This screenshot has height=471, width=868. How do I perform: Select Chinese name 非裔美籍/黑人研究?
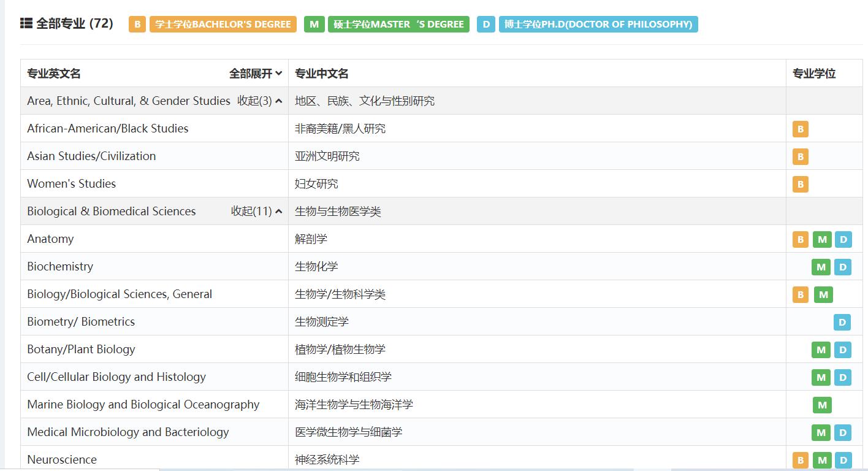(x=340, y=129)
